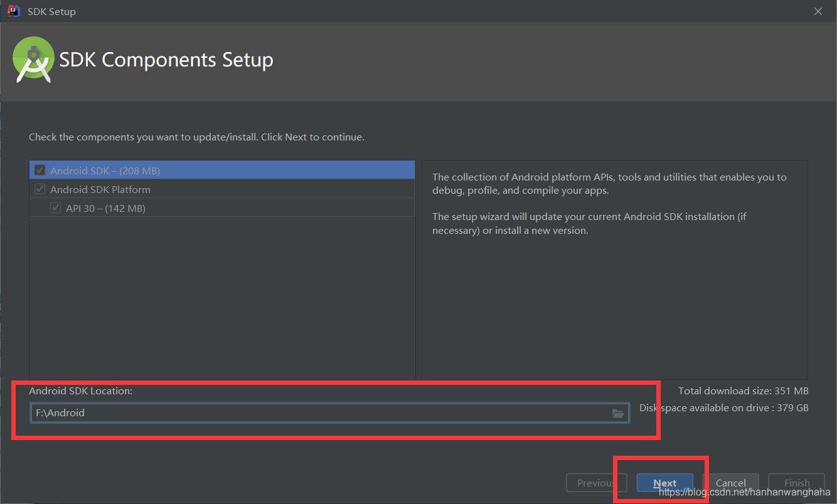Image resolution: width=837 pixels, height=504 pixels.
Task: Click the Cancel button
Action: 732,483
